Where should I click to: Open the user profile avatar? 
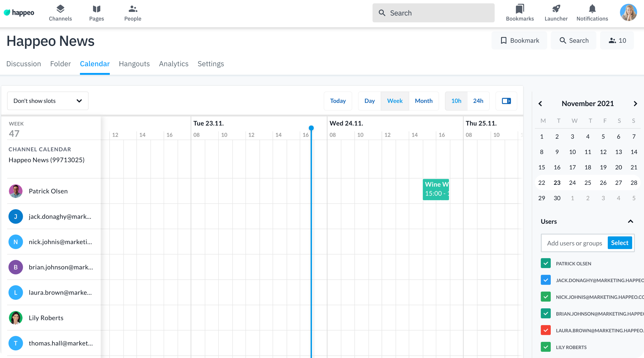tap(628, 13)
